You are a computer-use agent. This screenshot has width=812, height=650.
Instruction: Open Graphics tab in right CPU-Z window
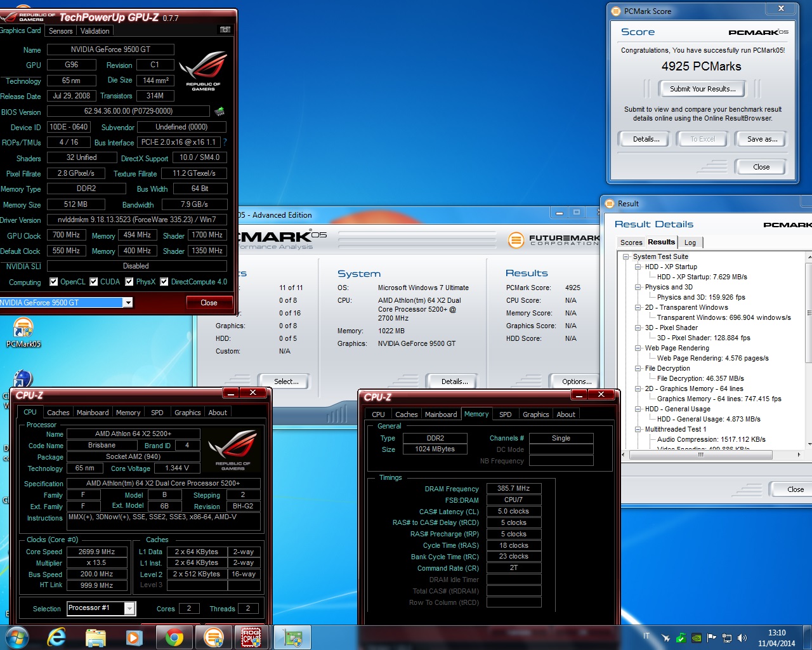coord(536,415)
